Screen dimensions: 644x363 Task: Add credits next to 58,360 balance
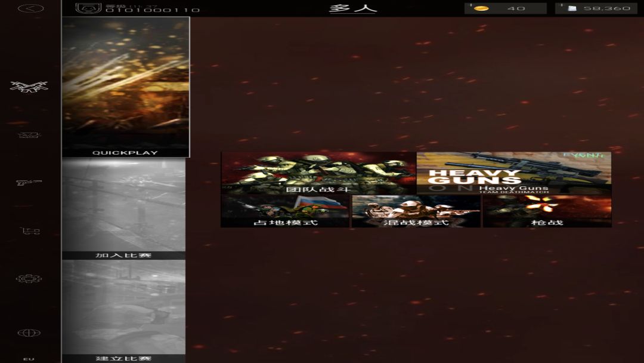pos(562,5)
